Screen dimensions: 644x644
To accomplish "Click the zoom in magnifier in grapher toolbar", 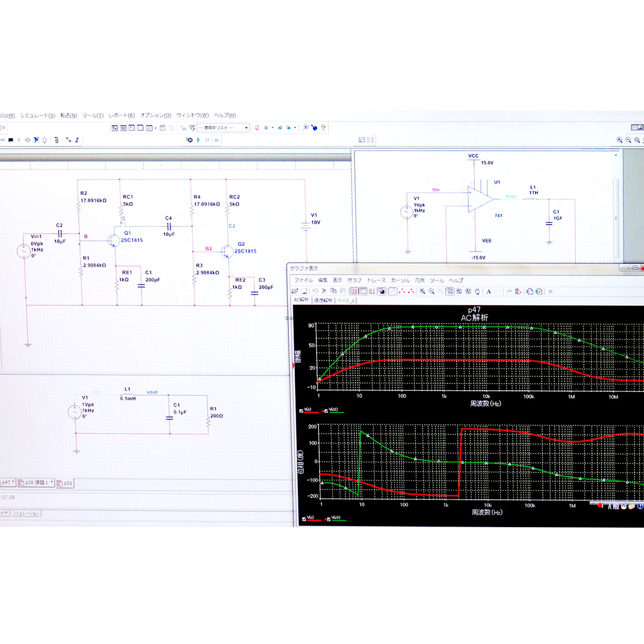I will [x=422, y=291].
